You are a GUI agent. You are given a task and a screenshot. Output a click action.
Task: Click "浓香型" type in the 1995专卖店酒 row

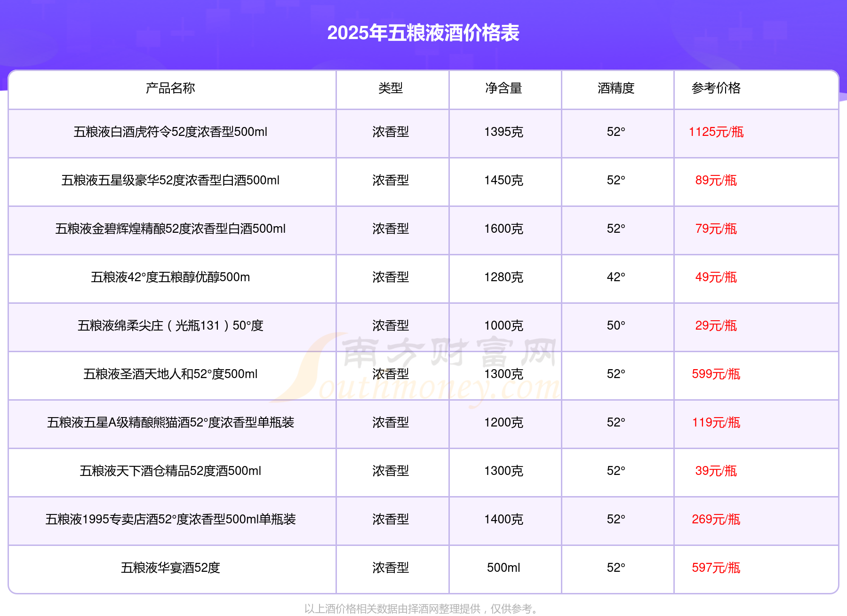[391, 519]
